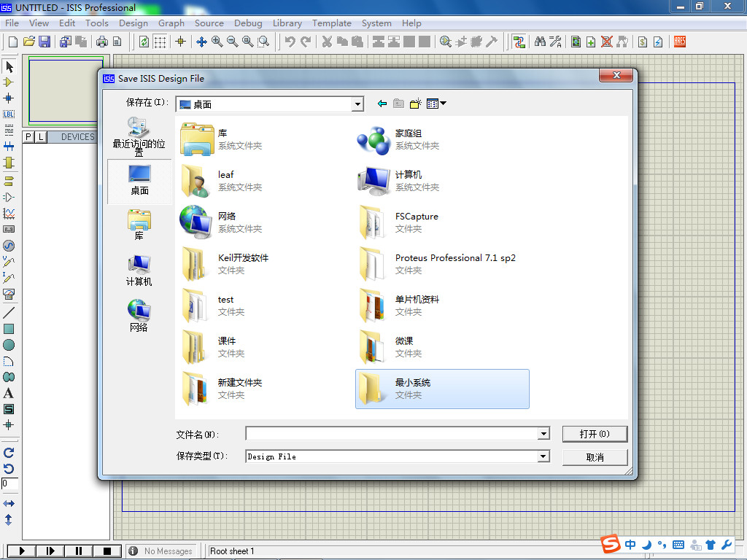Click the Pan/Center view icon
The width and height of the screenshot is (747, 560).
201,42
